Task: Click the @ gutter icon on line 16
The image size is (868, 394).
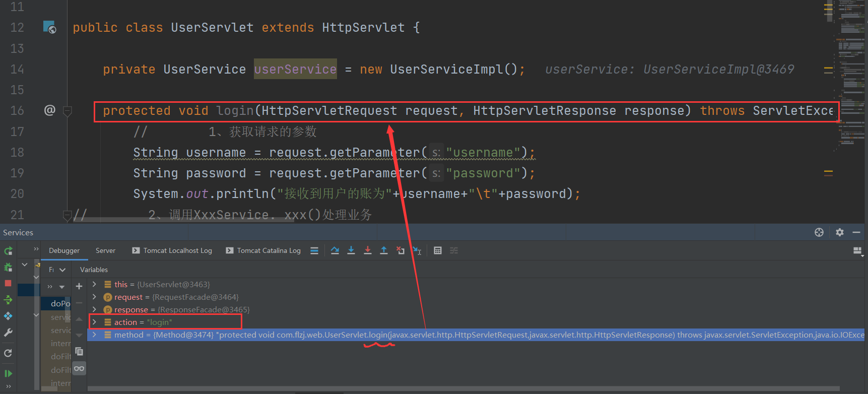Action: (49, 110)
